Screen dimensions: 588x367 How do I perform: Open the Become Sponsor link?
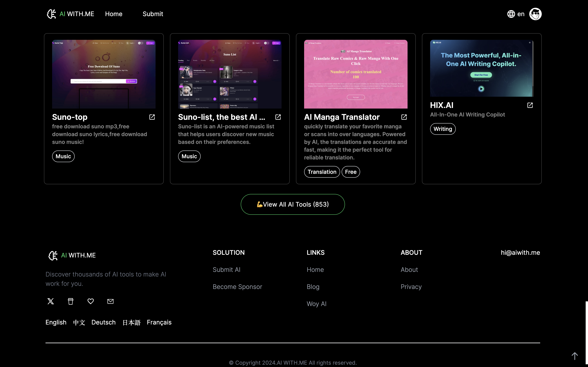point(237,287)
